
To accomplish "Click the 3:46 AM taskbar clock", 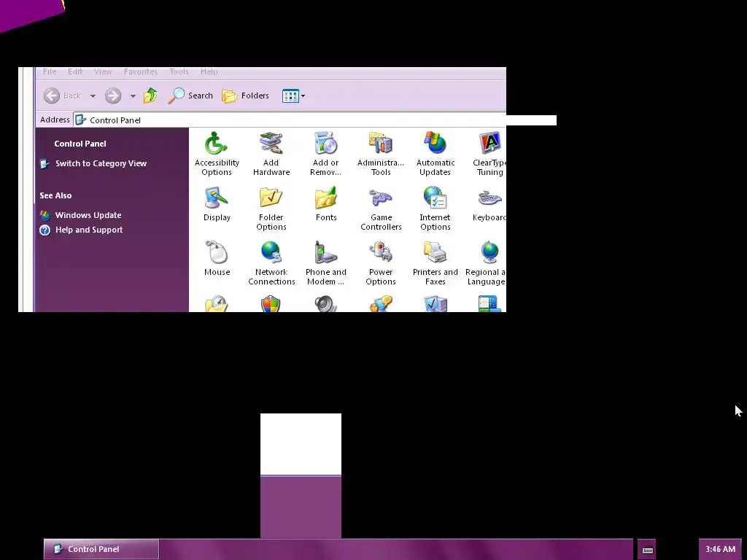I will 720,549.
